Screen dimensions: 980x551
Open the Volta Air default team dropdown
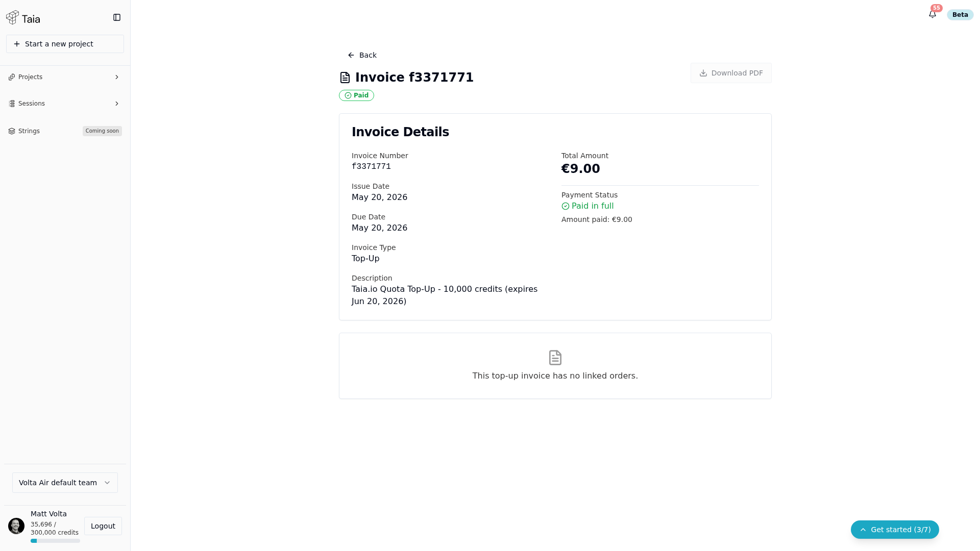[x=65, y=483]
